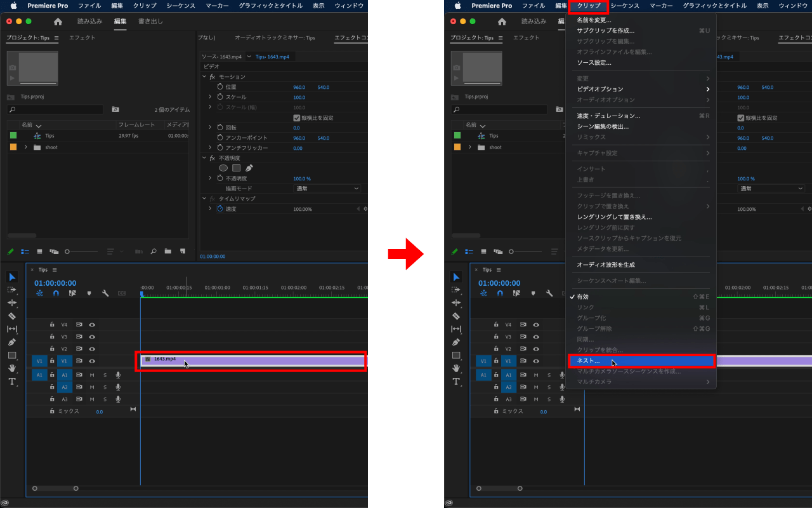This screenshot has width=812, height=508.
Task: Open the Apple menu in left screenshot
Action: tap(13, 6)
